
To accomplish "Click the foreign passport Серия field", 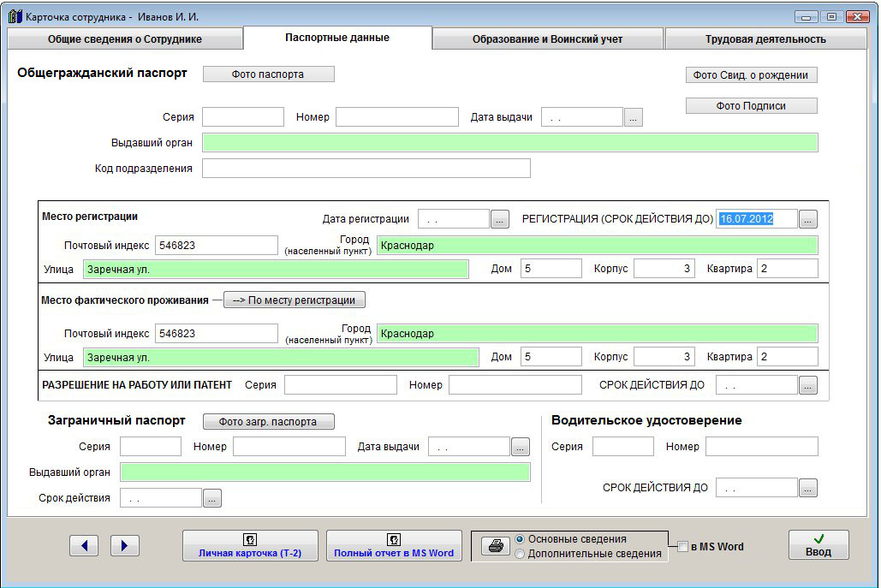I will (x=151, y=447).
